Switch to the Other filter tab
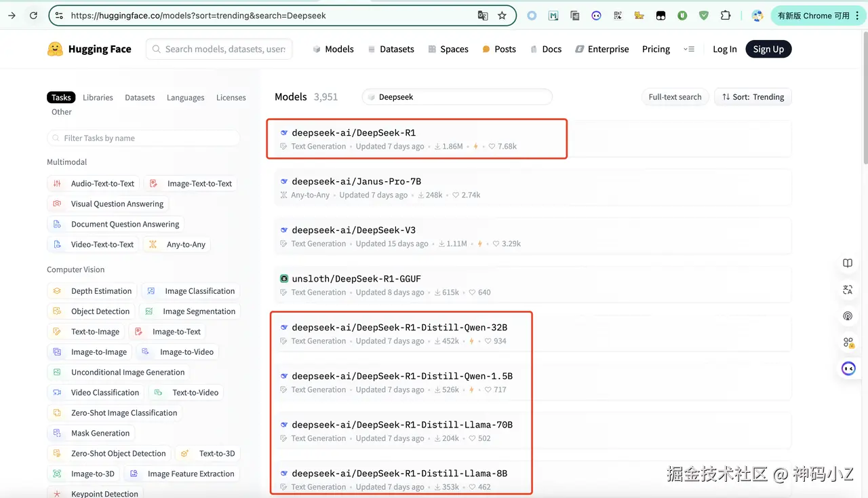 tap(62, 112)
